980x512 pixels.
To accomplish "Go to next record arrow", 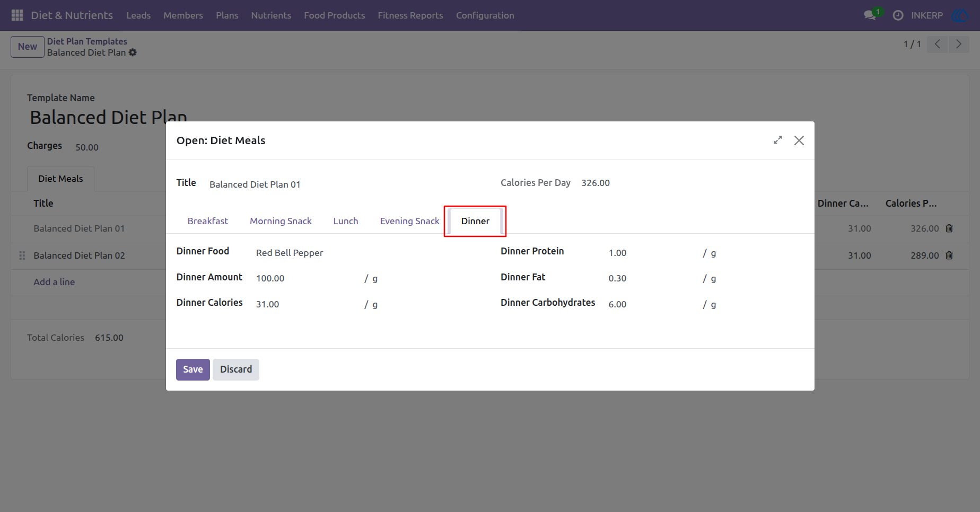I will point(958,44).
